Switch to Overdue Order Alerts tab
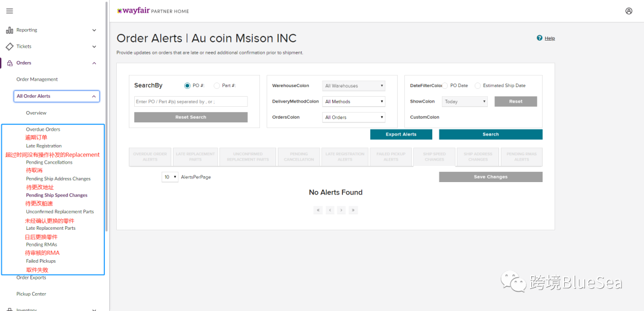The image size is (644, 311). point(150,157)
